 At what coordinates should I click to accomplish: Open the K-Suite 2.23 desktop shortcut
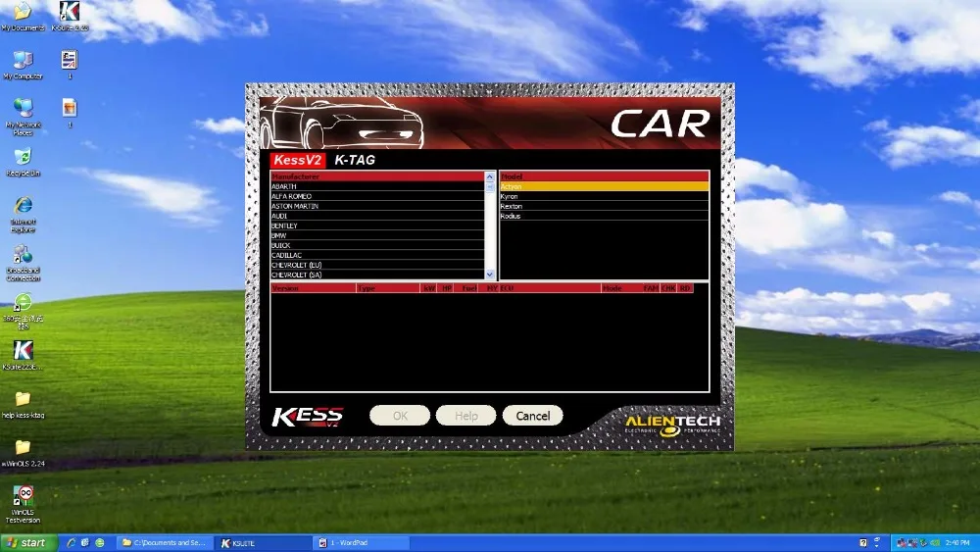70,17
